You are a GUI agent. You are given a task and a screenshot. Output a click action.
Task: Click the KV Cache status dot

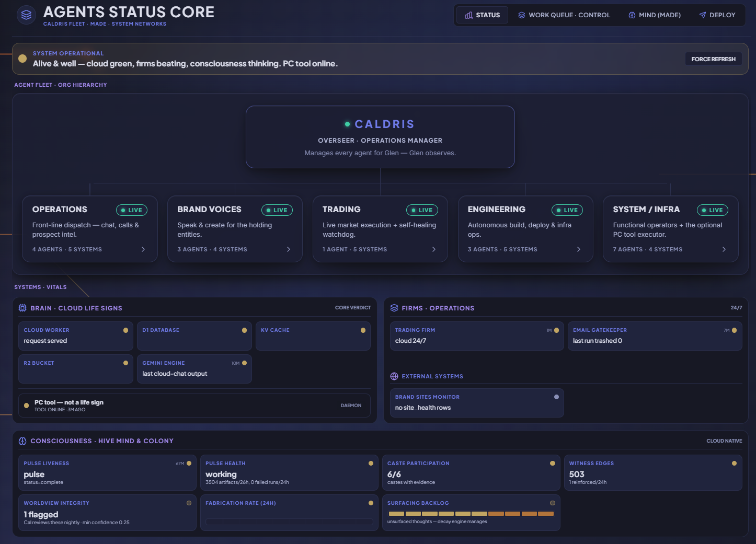point(363,330)
